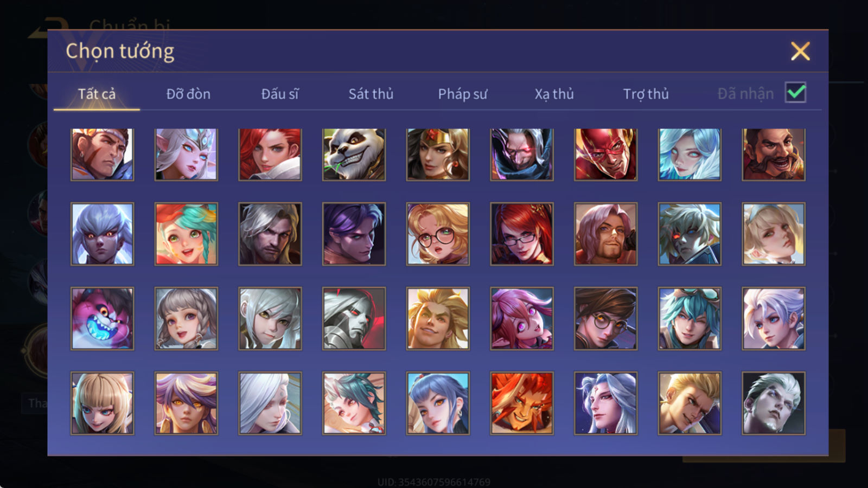Select the teal-haired hero wearing goggles portrait
Image resolution: width=868 pixels, height=488 pixels.
click(690, 318)
